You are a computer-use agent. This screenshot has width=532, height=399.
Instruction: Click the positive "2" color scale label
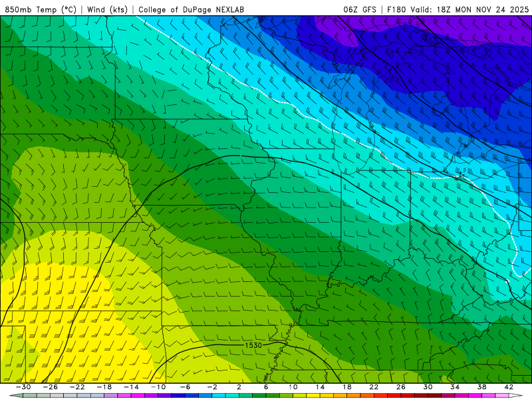pos(239,387)
